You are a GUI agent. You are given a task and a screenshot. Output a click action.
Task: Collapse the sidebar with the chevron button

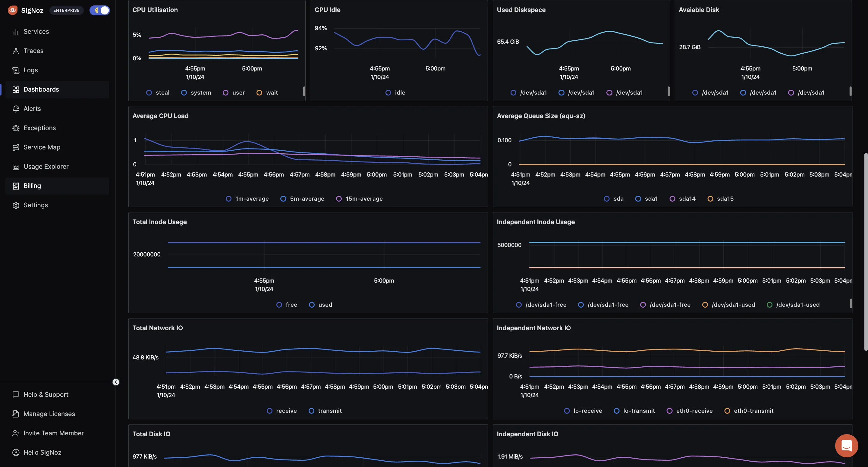pos(115,382)
